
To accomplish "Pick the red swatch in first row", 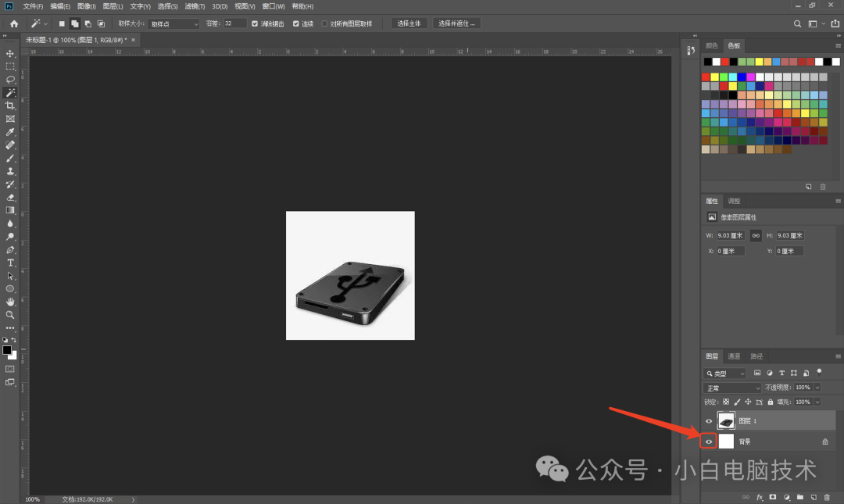I will click(706, 77).
